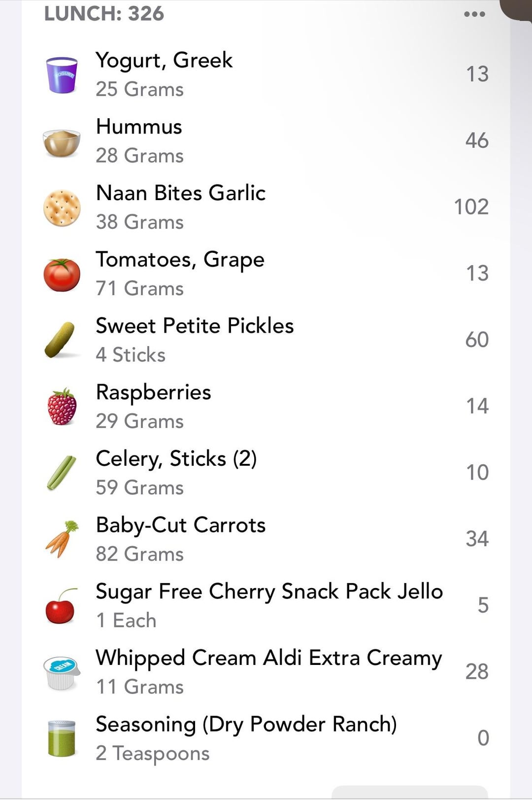The width and height of the screenshot is (532, 800).
Task: Tap the green seasoning jar icon
Action: coord(62,738)
